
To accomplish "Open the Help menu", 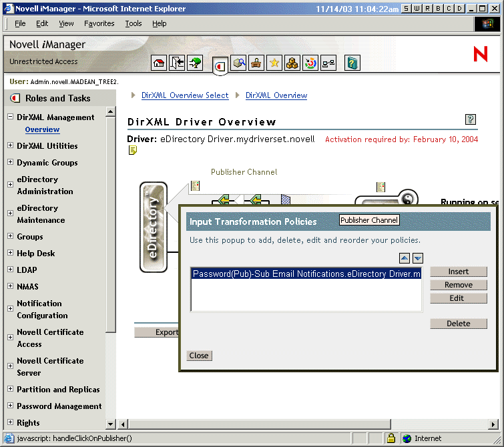I will [x=160, y=23].
